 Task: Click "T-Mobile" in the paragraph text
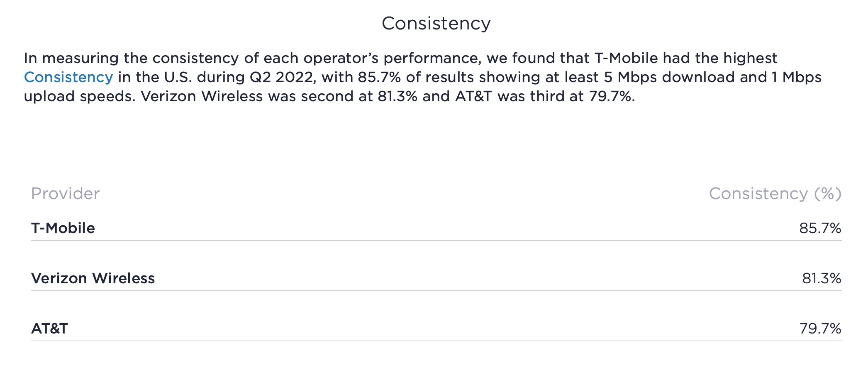coord(626,58)
